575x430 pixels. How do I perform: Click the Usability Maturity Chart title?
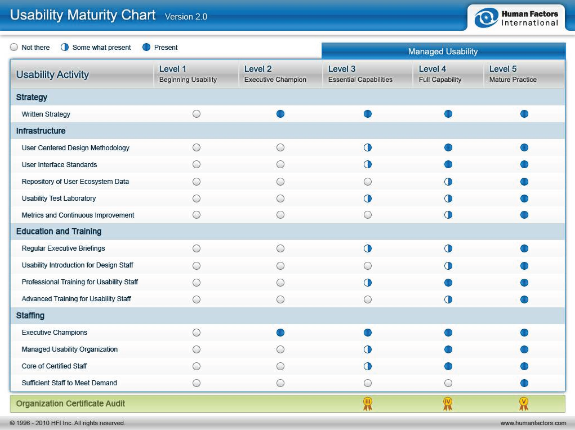(x=83, y=15)
